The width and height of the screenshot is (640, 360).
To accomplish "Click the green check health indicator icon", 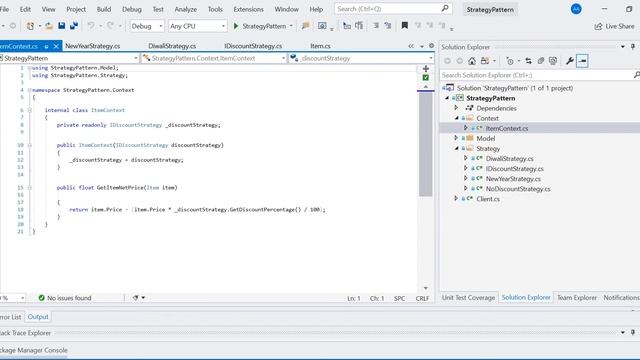I will [x=426, y=78].
